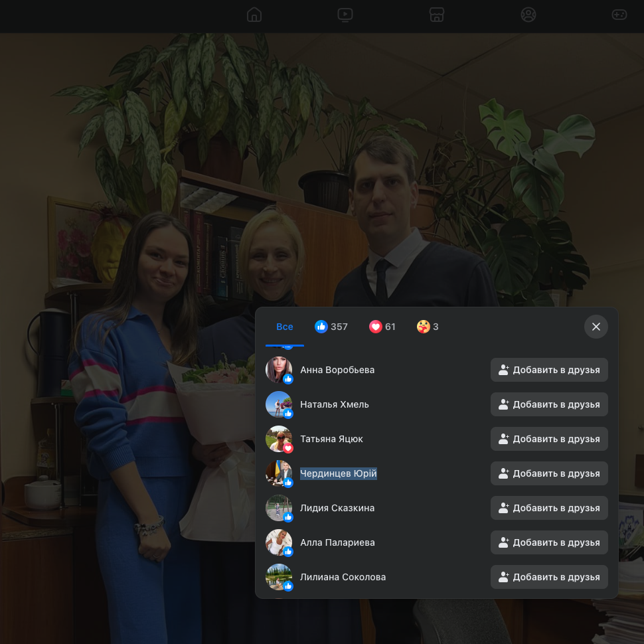644x644 pixels.
Task: Click Наталья Хмель's profile picture
Action: click(x=279, y=404)
